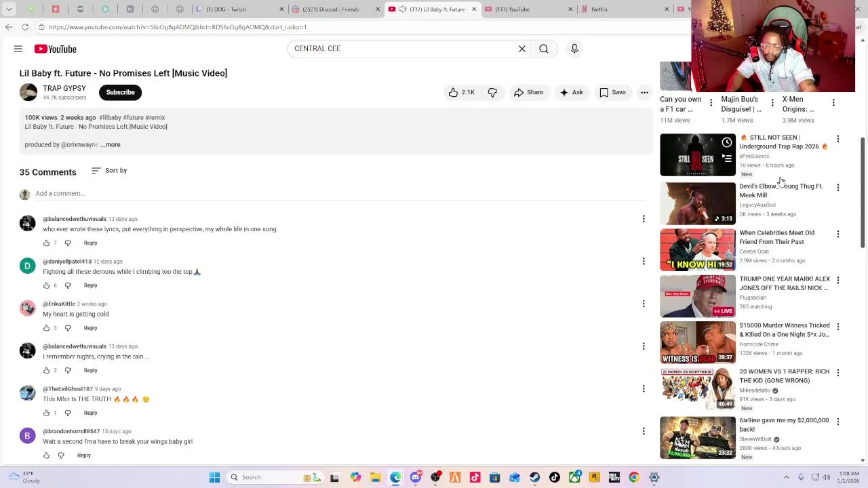This screenshot has width=868, height=488.
Task: Reload the current page
Action: [25, 27]
